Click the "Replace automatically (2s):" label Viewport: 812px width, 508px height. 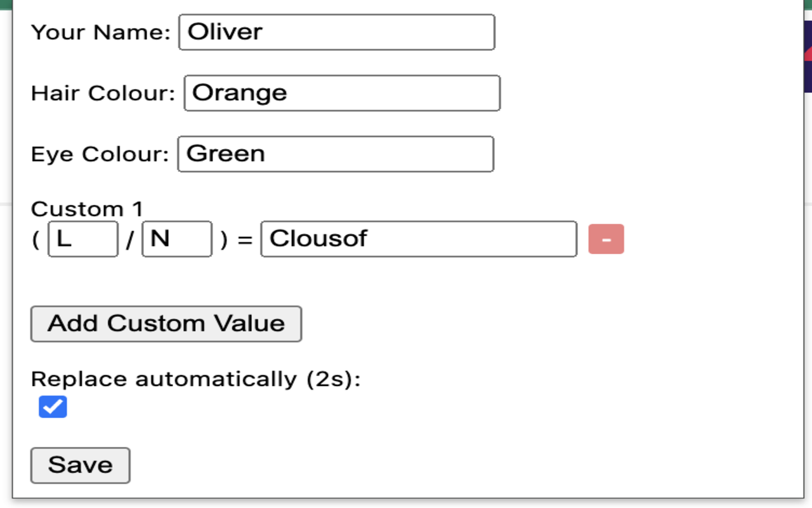click(195, 379)
